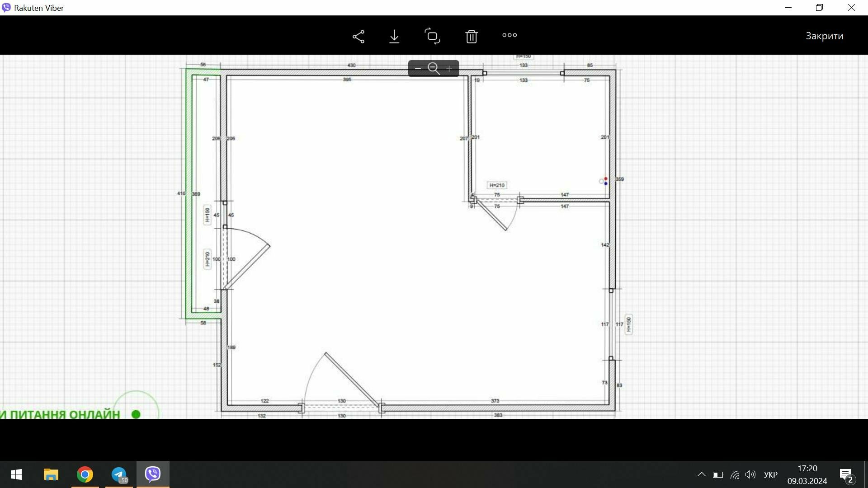Download the image with the save arrow icon
Screen dimensions: 868x488
pyautogui.click(x=394, y=36)
